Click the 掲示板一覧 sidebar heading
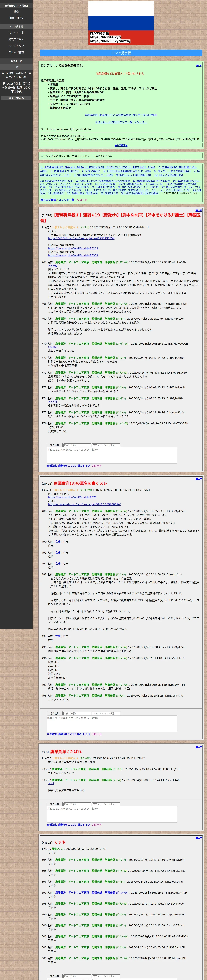 (x=16, y=61)
